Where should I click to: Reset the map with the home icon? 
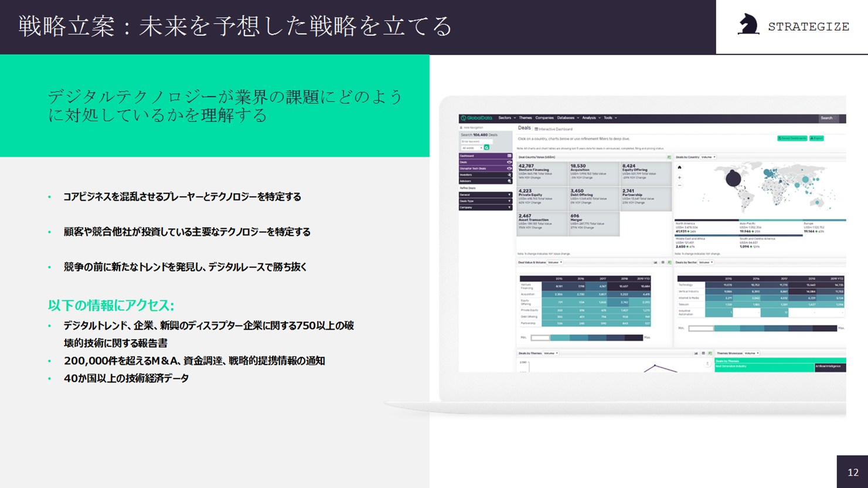(679, 168)
